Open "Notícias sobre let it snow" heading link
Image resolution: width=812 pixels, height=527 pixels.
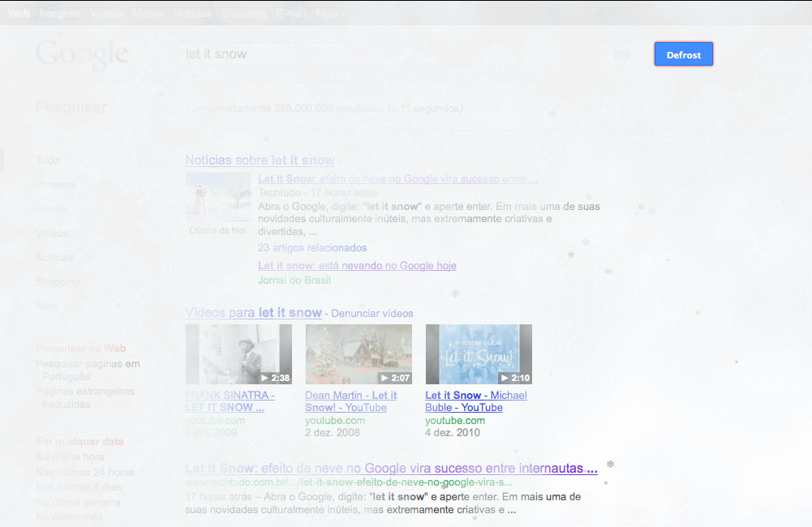(260, 161)
